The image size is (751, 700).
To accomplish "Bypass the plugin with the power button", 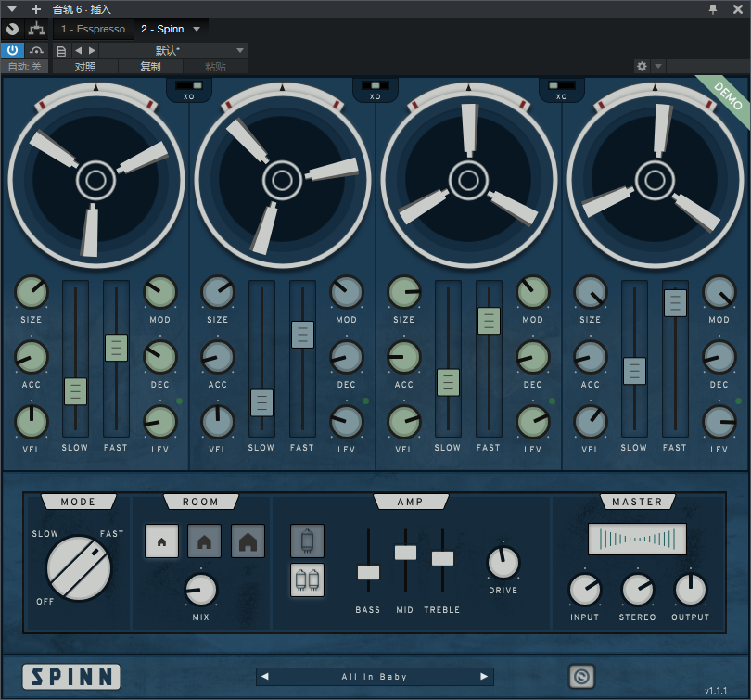I will (x=12, y=50).
